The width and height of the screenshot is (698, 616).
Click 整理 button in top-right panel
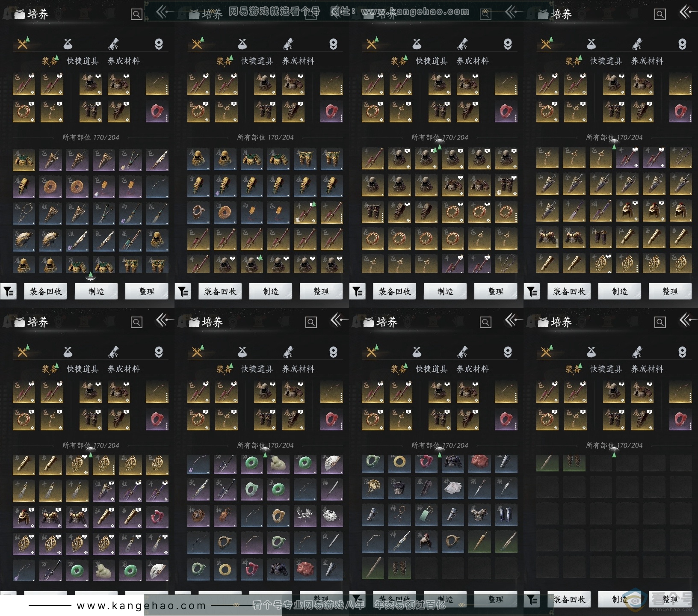[x=670, y=292]
